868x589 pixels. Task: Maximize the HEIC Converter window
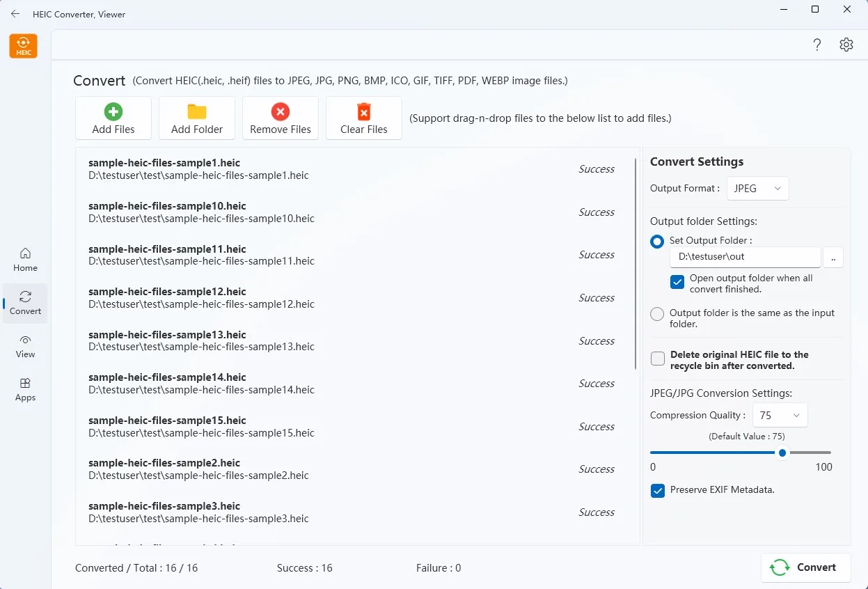click(x=815, y=9)
